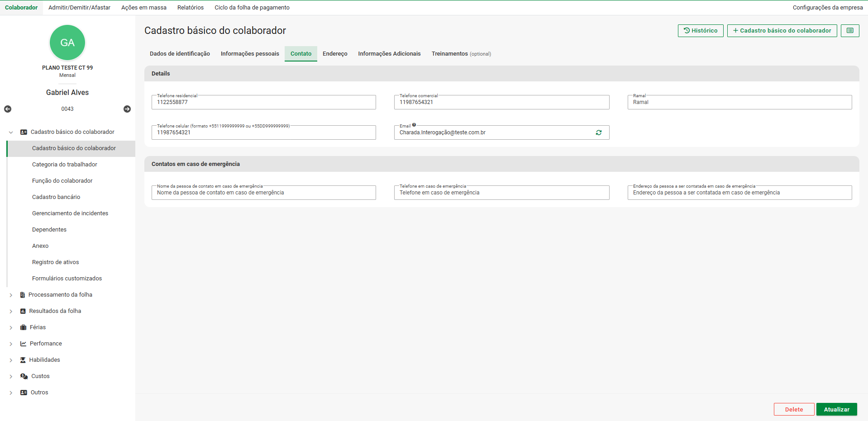Switch to the Endereço tab
Viewport: 868px width, 421px height.
(335, 54)
